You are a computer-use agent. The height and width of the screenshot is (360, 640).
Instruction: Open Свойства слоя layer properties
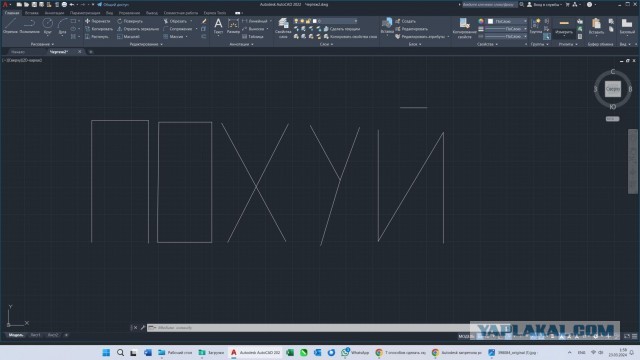[x=283, y=28]
